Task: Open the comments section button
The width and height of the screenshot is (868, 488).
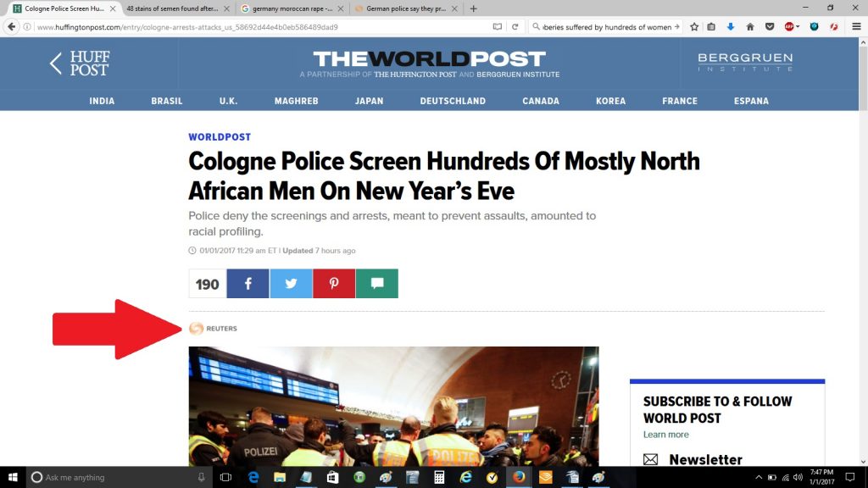Action: pyautogui.click(x=377, y=284)
